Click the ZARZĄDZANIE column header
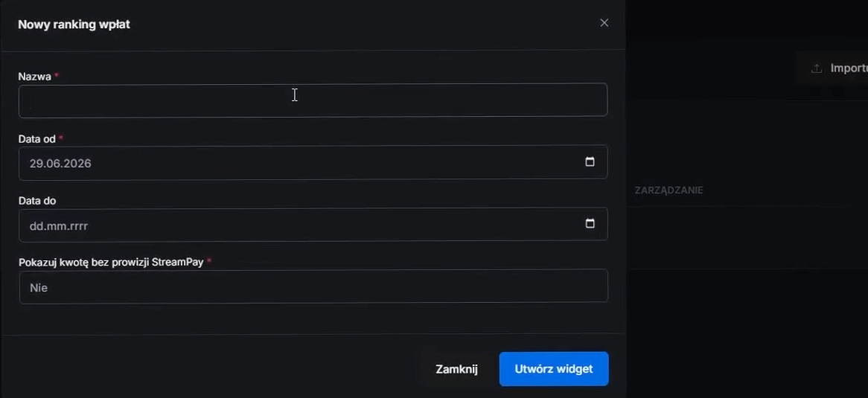 (x=668, y=190)
